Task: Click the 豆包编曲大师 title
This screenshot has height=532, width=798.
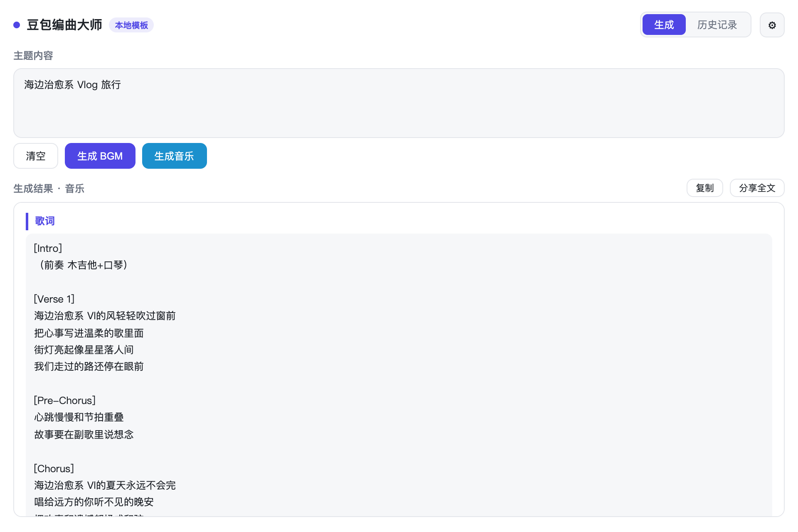Action: (x=64, y=25)
